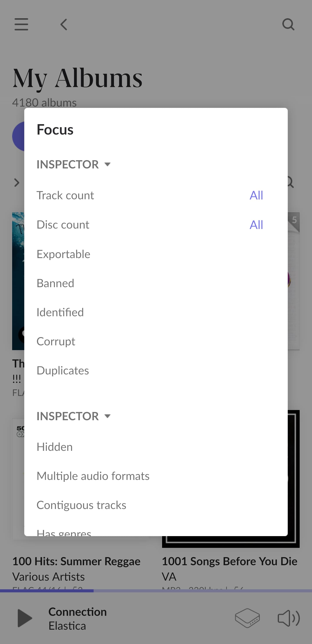Image resolution: width=312 pixels, height=644 pixels.
Task: Open search with top magnifier icon
Action: pyautogui.click(x=288, y=24)
